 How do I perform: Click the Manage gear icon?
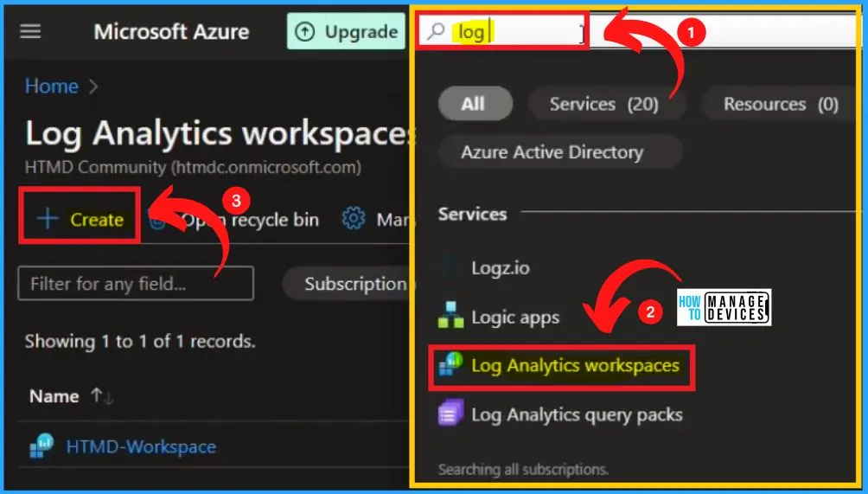[354, 219]
